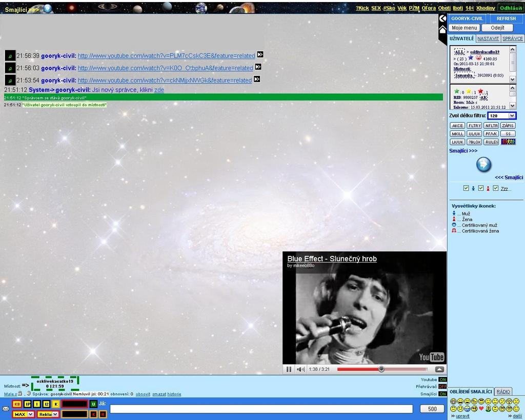Image resolution: width=525 pixels, height=420 pixels.
Task: Click the upravit link under smileys
Action: [x=462, y=416]
